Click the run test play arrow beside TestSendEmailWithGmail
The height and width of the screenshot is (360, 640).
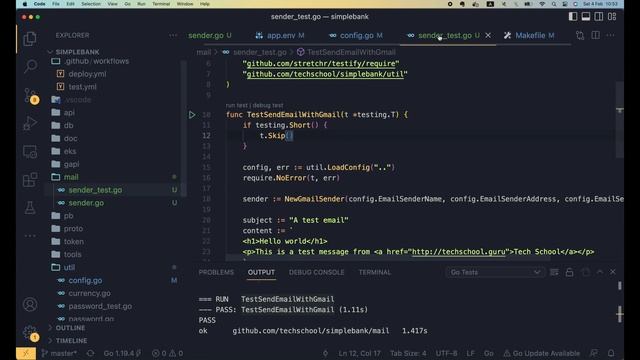pos(192,115)
